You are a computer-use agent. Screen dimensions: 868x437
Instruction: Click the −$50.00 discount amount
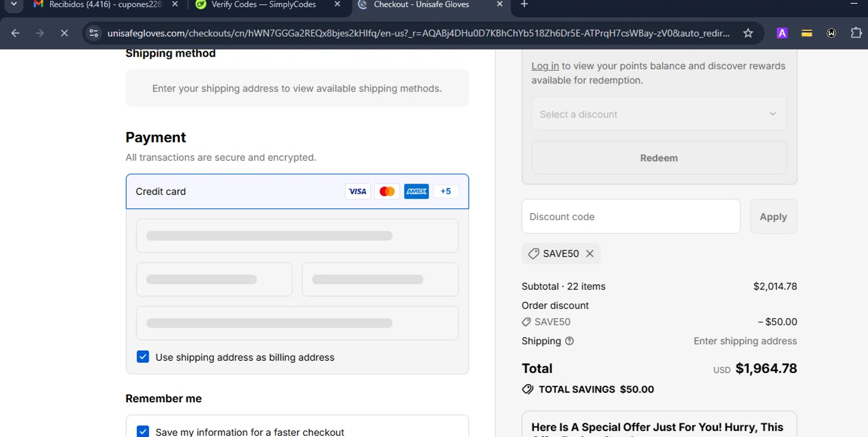click(778, 322)
